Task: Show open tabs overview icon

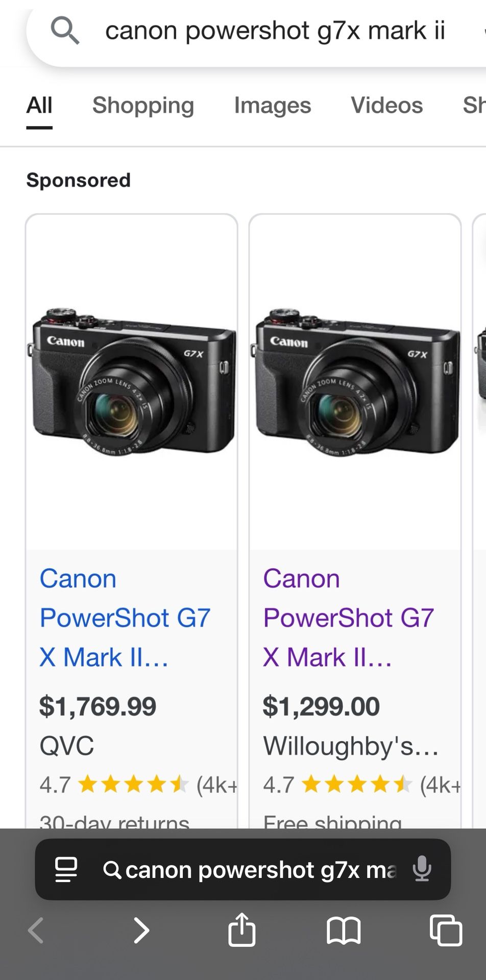Action: (446, 930)
